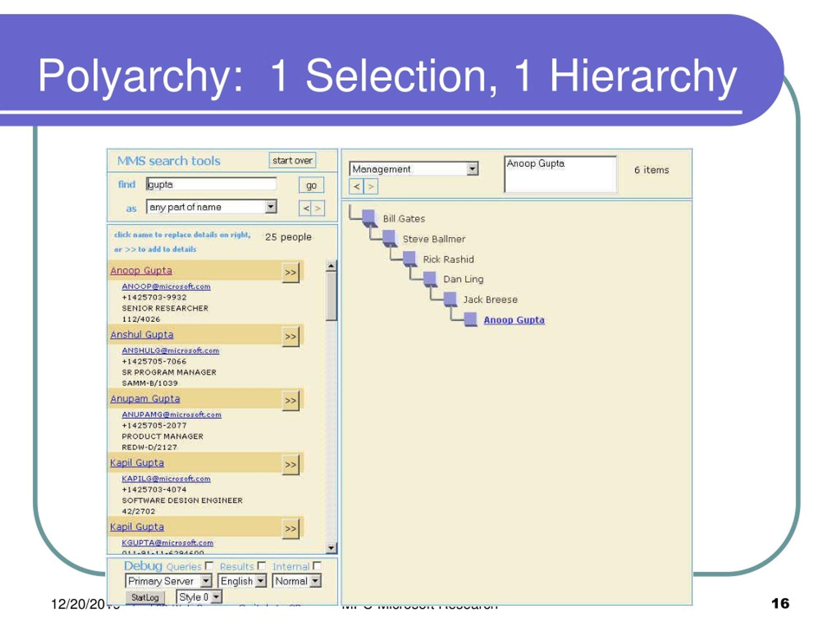Click >> next to KGUPTA@microsoft.com entry

[290, 529]
